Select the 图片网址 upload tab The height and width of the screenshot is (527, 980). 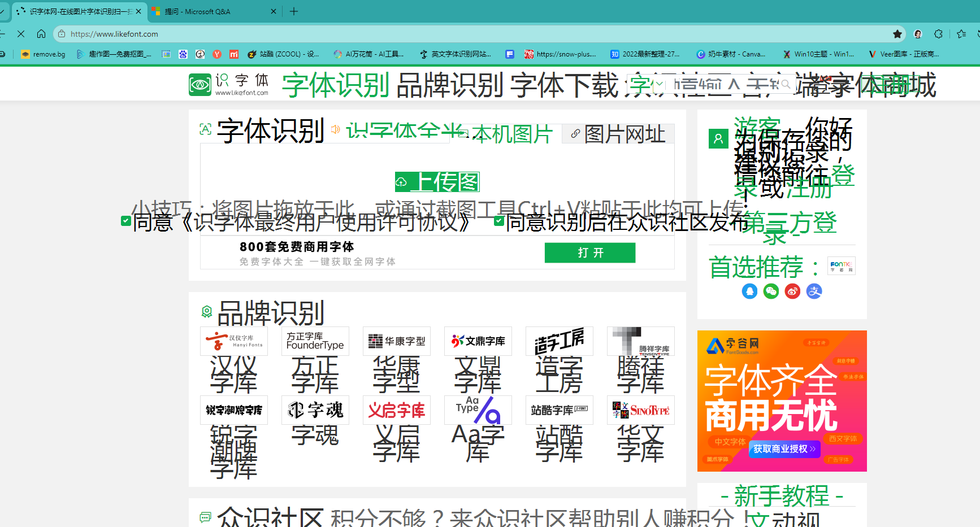click(x=618, y=134)
